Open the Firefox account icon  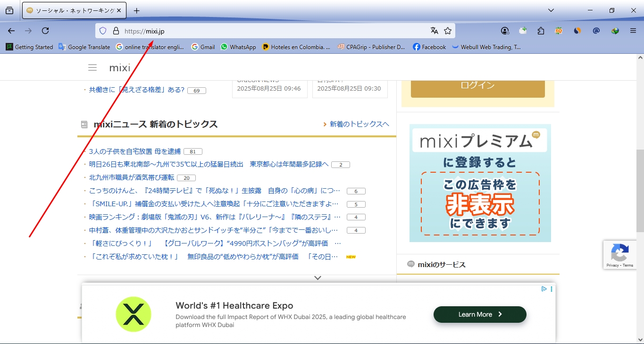pos(505,30)
